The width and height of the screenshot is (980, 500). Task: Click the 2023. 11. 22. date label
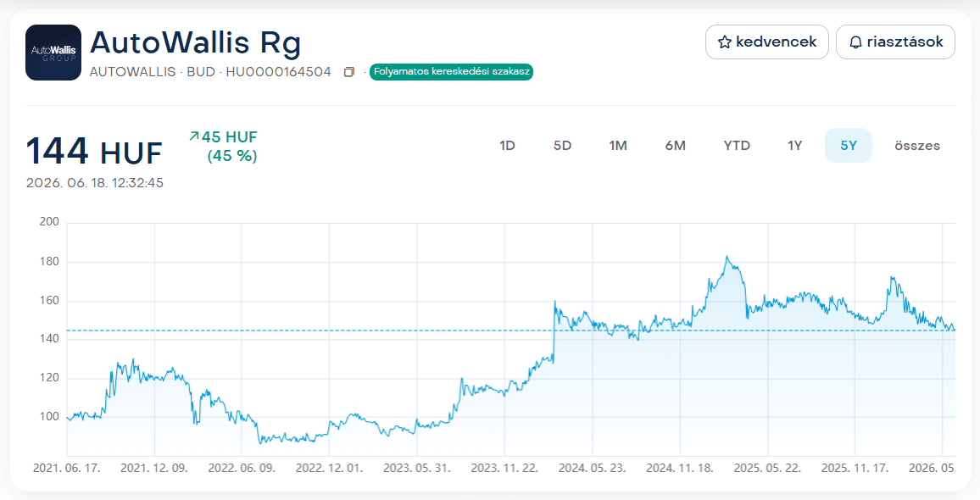[x=504, y=468]
